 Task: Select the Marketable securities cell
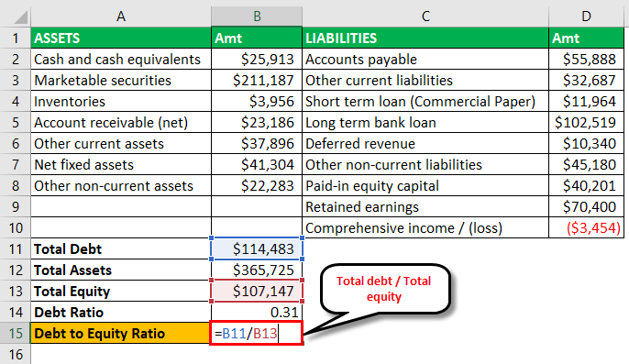click(x=121, y=81)
